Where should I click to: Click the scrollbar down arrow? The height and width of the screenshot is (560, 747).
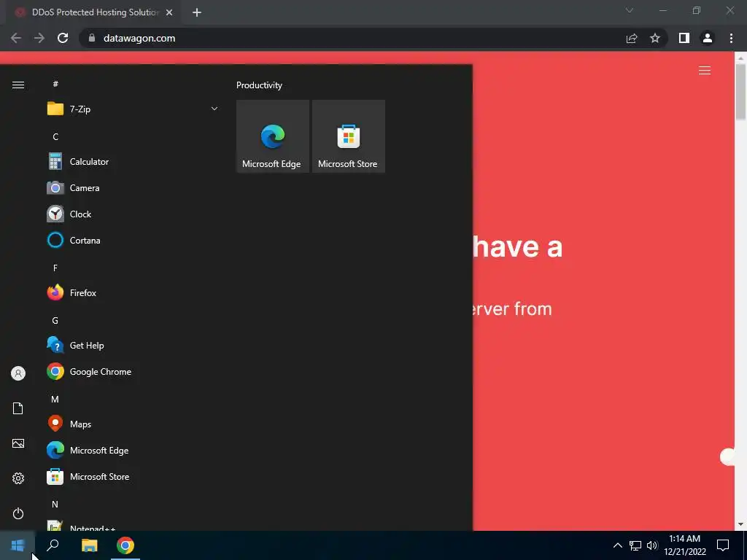[741, 525]
